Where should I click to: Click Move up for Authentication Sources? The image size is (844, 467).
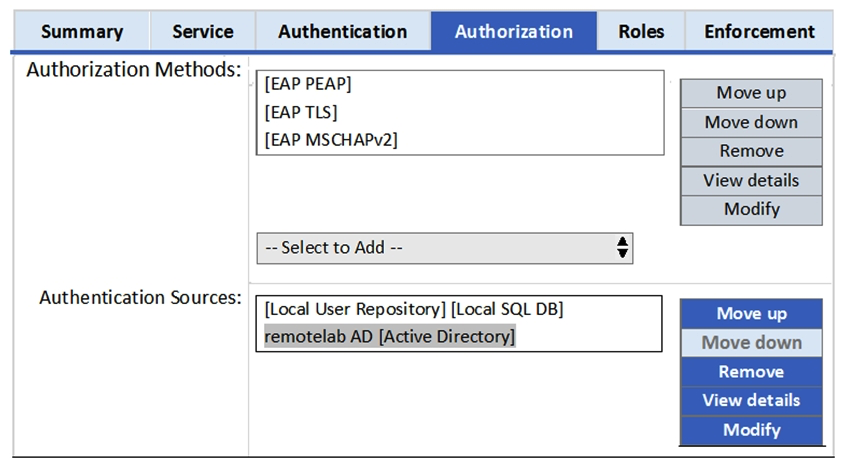tap(751, 314)
